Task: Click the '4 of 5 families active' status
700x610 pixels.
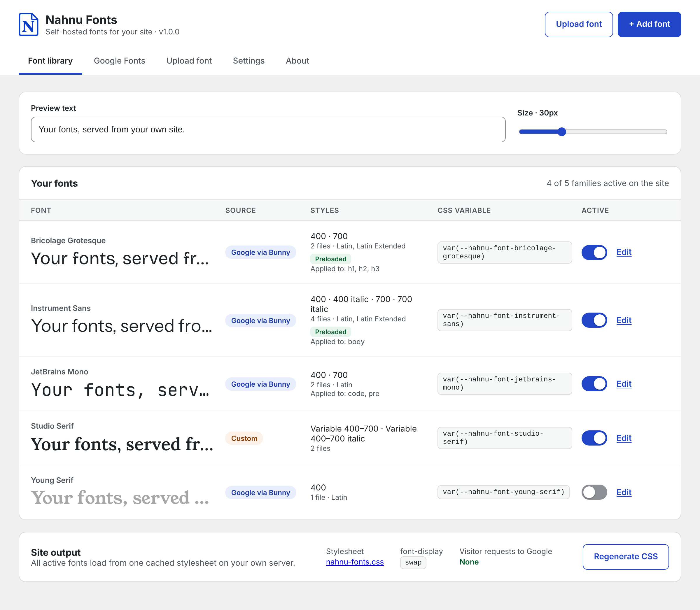Action: pyautogui.click(x=608, y=183)
